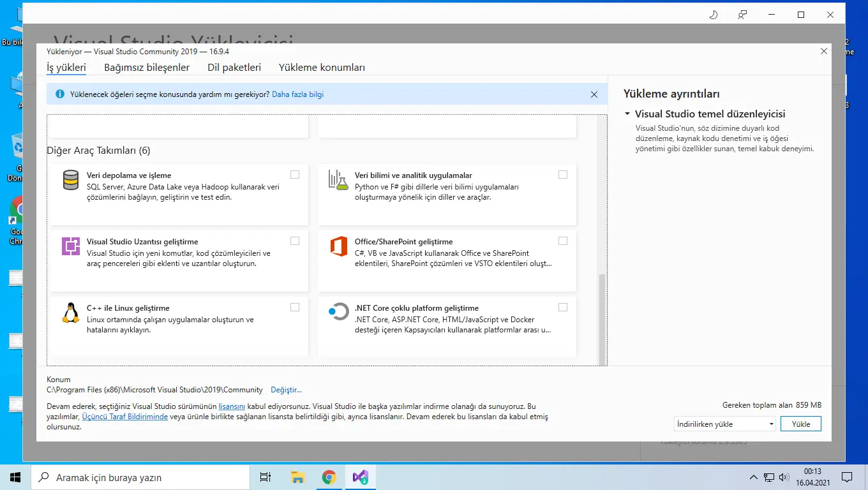
Task: Open Visual Studio from the taskbar
Action: click(360, 477)
